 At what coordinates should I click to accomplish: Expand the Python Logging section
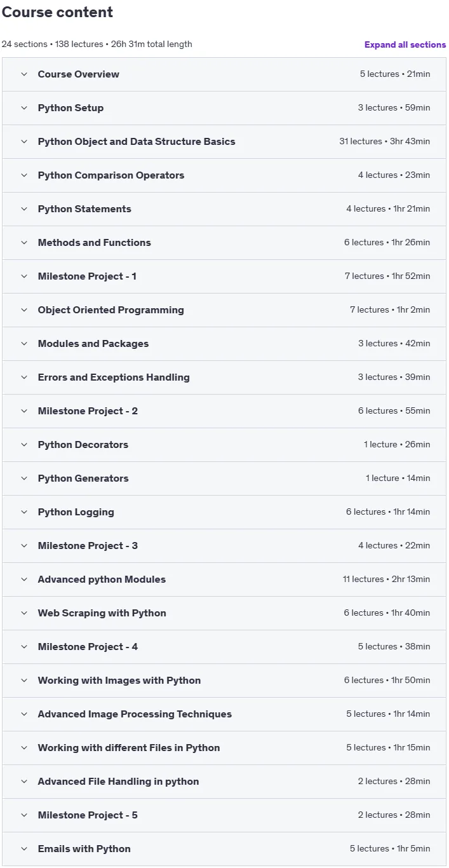coord(224,512)
